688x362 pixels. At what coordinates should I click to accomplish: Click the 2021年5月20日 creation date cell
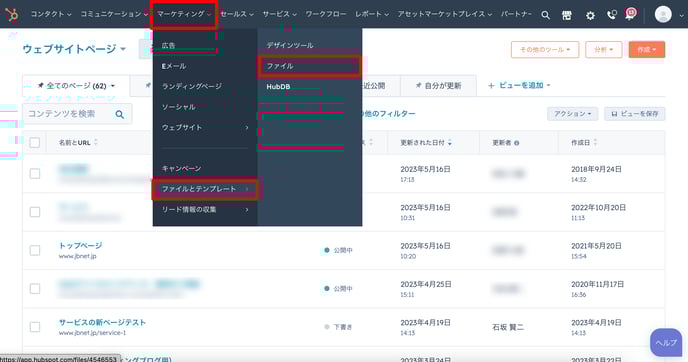[596, 246]
